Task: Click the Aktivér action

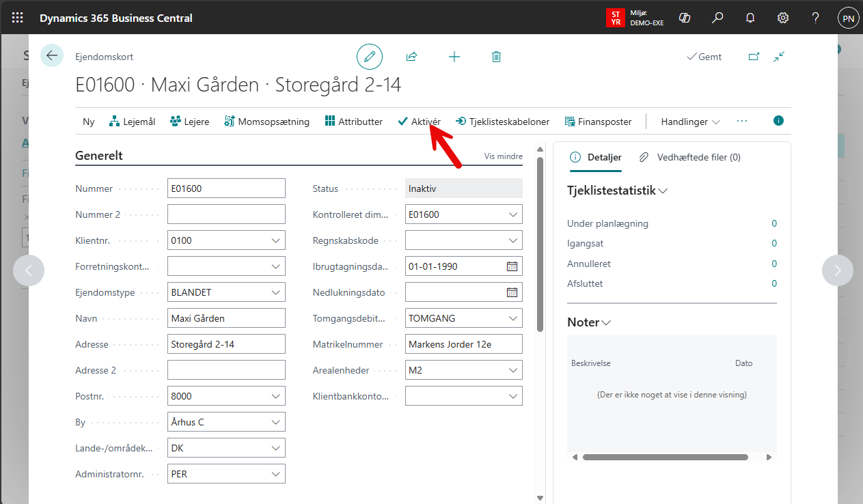Action: tap(419, 122)
